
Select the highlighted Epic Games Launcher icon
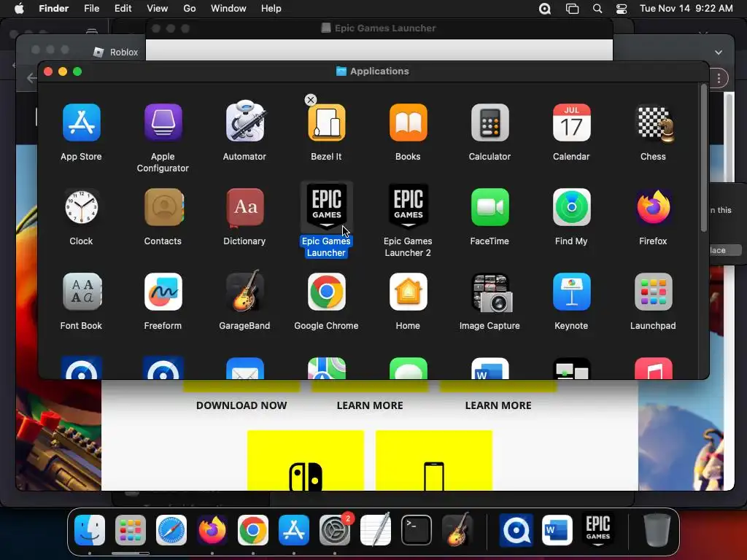pos(327,206)
